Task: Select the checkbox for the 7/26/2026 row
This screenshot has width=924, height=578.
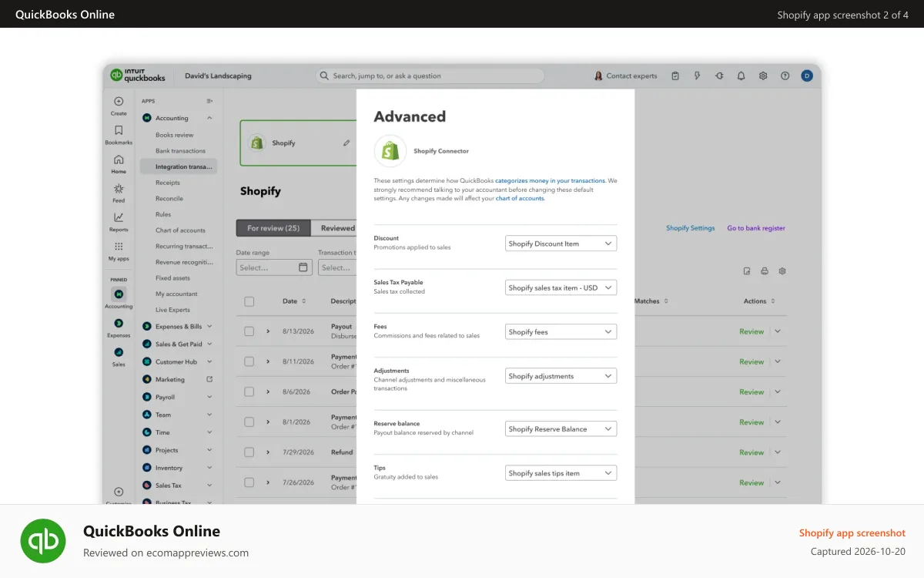Action: click(x=249, y=482)
